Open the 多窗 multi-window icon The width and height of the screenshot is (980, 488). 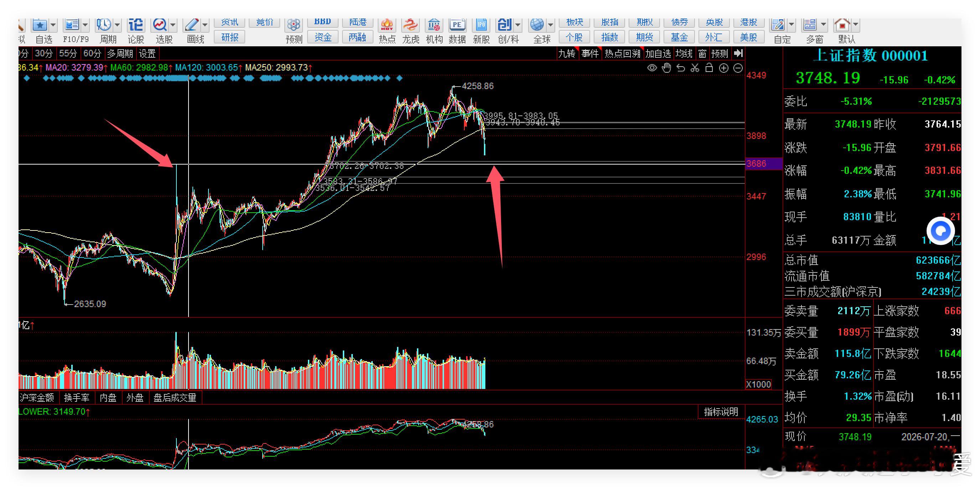click(x=810, y=26)
